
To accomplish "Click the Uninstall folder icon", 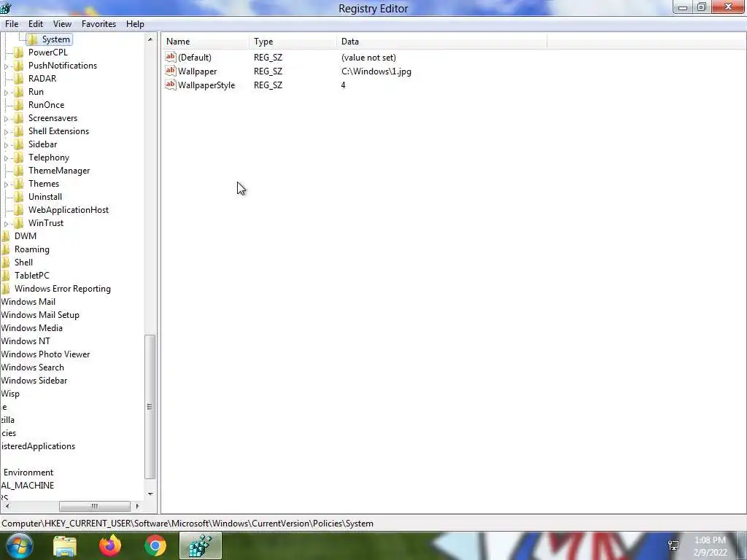I will (18, 197).
